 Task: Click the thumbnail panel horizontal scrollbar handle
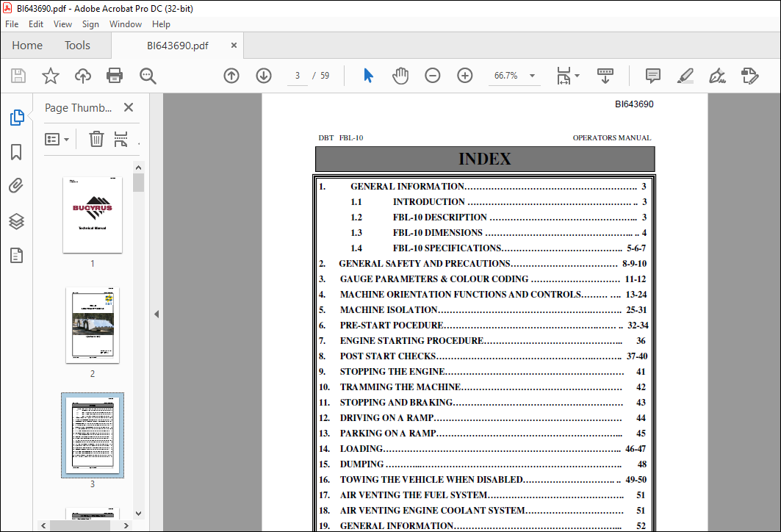[x=79, y=525]
